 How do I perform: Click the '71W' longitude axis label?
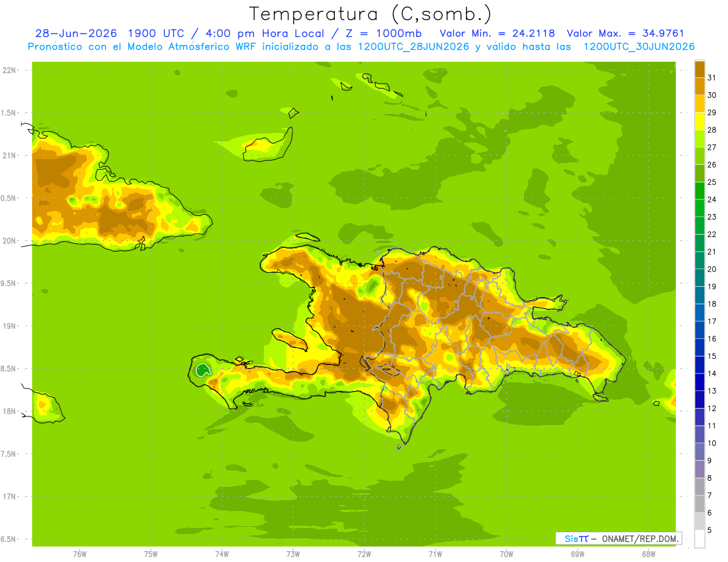[435, 554]
